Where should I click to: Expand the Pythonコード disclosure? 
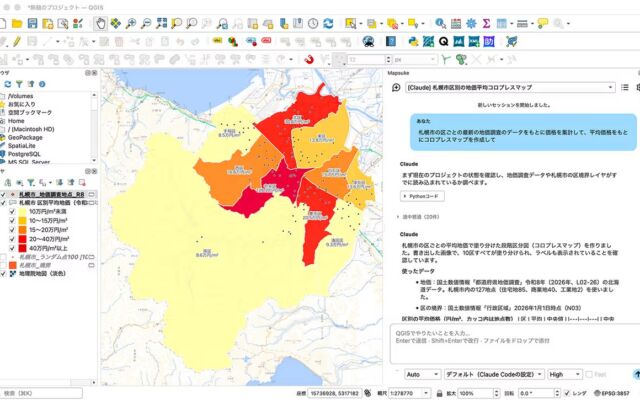(x=422, y=196)
